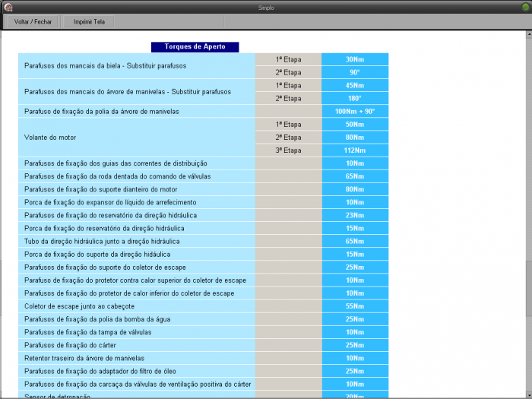Click the 100Nm + 90° torque value
Viewport: 532px width, 399px height.
click(355, 112)
